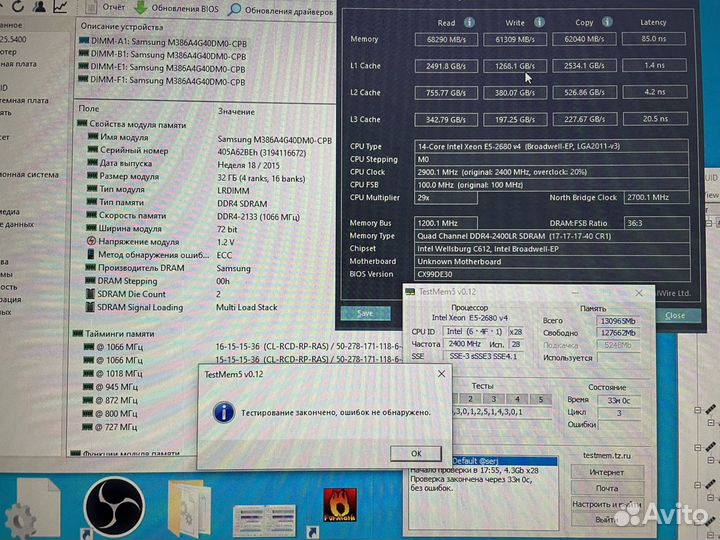The height and width of the screenshot is (540, 720).
Task: Click the testmem.tz.ru link
Action: point(607,455)
